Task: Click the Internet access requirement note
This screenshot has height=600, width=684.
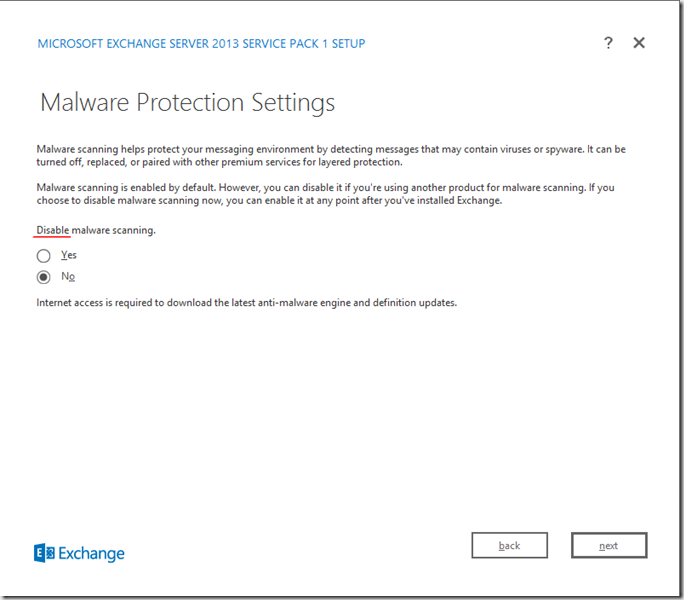Action: 246,302
